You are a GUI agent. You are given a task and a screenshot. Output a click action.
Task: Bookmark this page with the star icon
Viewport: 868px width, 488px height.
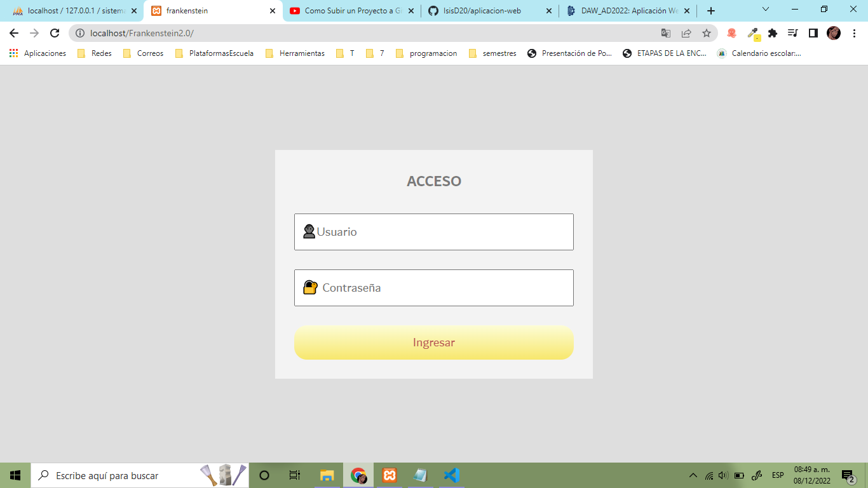(x=707, y=32)
